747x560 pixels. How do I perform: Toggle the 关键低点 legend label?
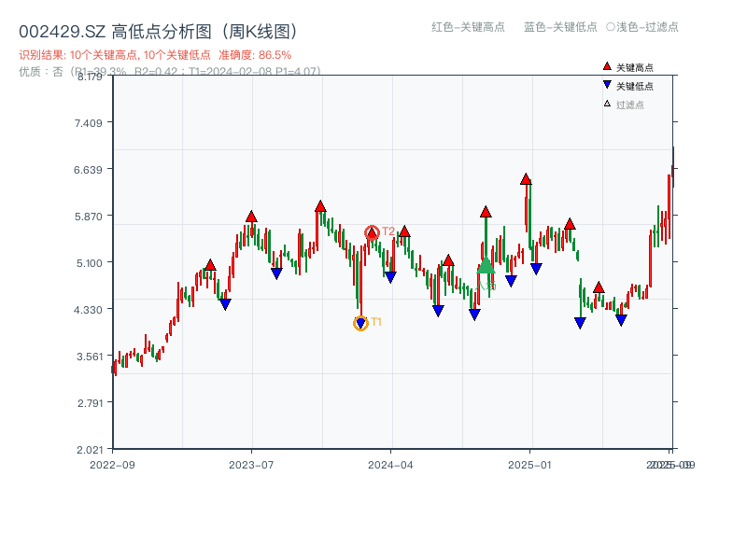pos(635,86)
